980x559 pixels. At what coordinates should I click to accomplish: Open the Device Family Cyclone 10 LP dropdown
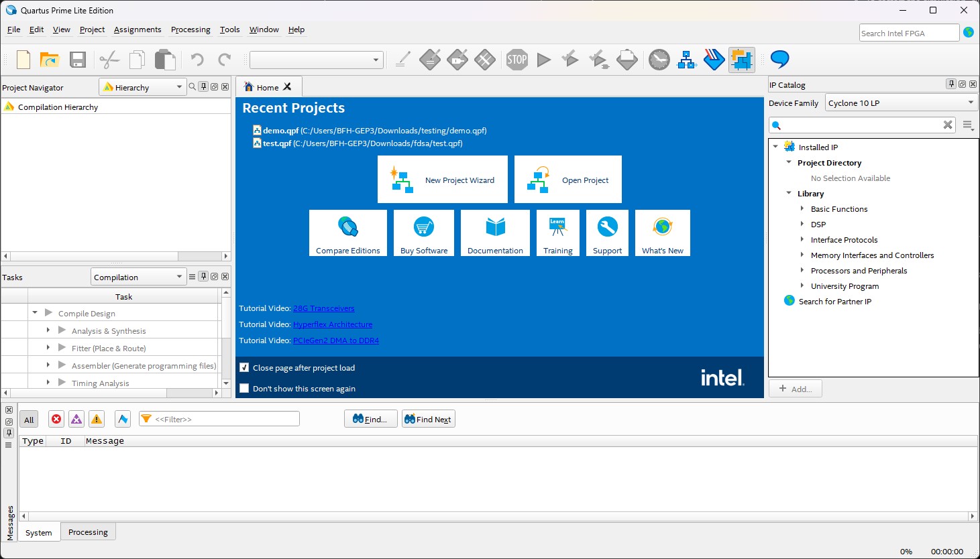click(902, 103)
